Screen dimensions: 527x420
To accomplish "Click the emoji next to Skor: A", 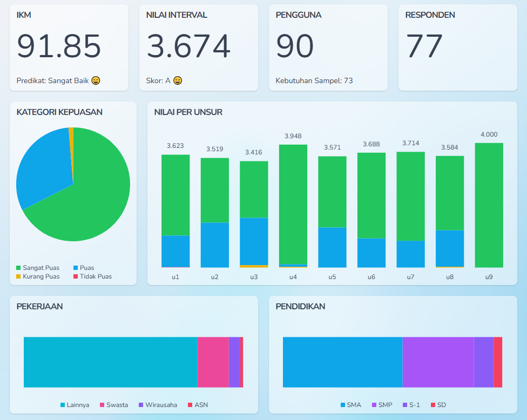I will pos(178,80).
